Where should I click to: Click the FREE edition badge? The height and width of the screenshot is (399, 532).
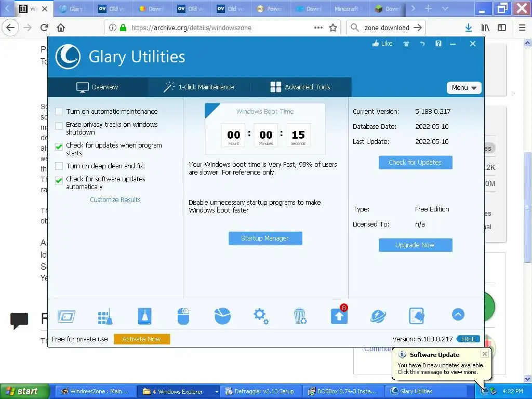click(x=468, y=339)
